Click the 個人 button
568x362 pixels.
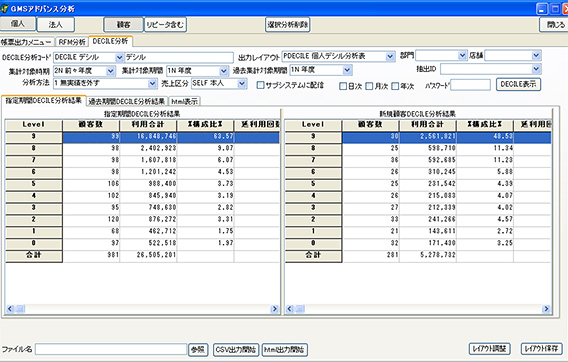point(18,24)
